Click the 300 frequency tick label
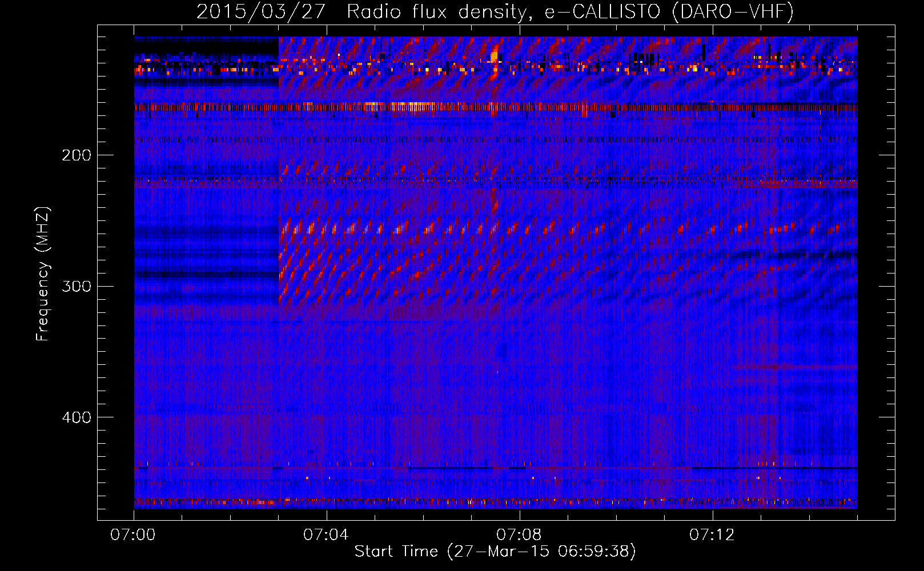Image resolution: width=924 pixels, height=571 pixels. click(x=76, y=286)
